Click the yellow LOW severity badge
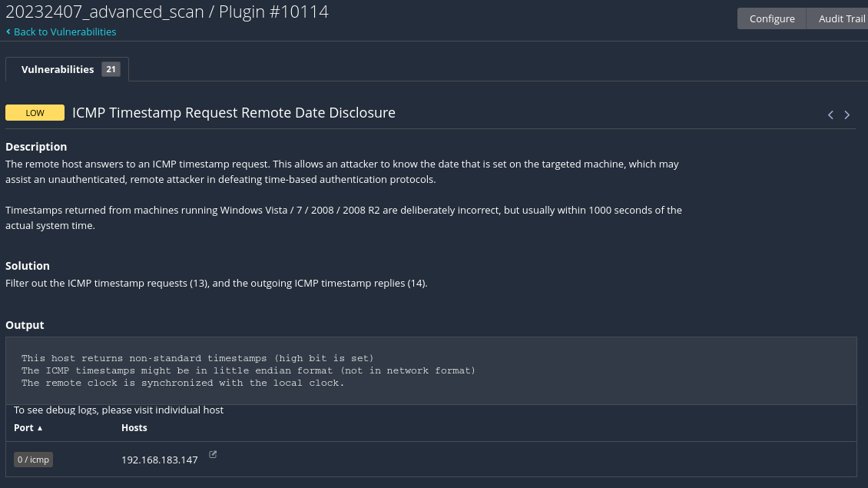 click(x=35, y=113)
